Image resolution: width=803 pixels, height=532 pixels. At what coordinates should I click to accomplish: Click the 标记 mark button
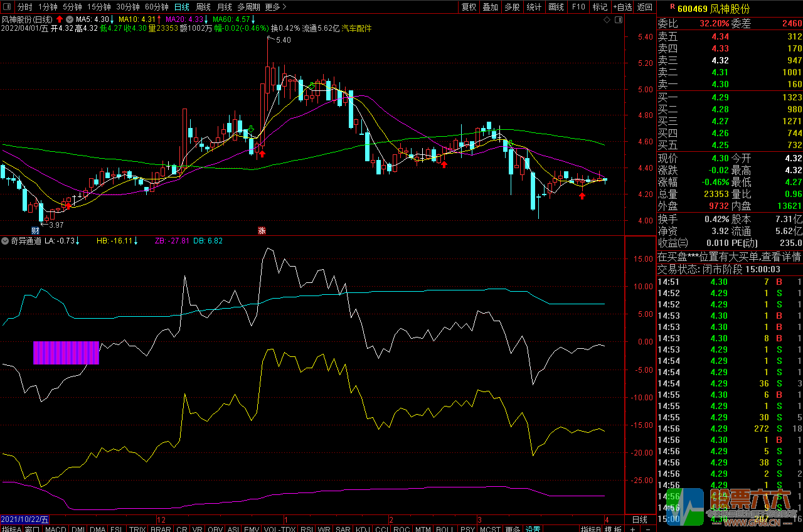600,7
